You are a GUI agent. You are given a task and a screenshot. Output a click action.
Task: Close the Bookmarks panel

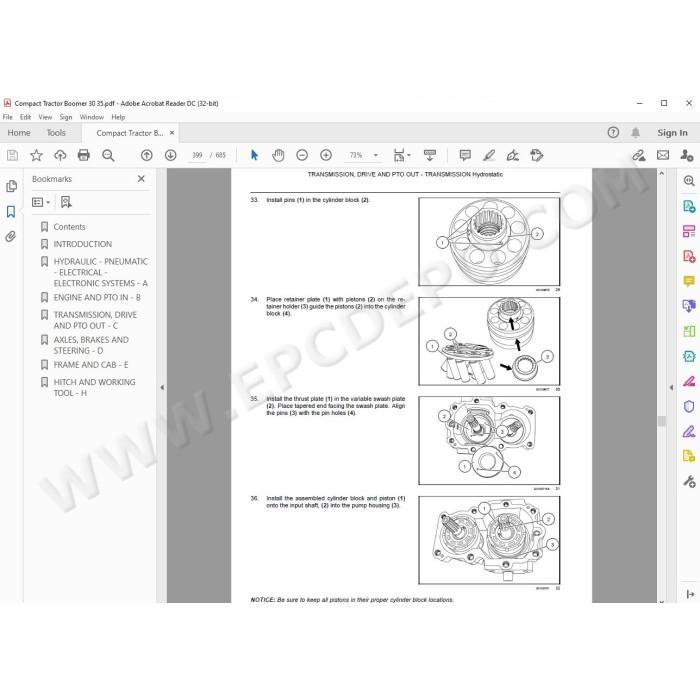pyautogui.click(x=141, y=179)
